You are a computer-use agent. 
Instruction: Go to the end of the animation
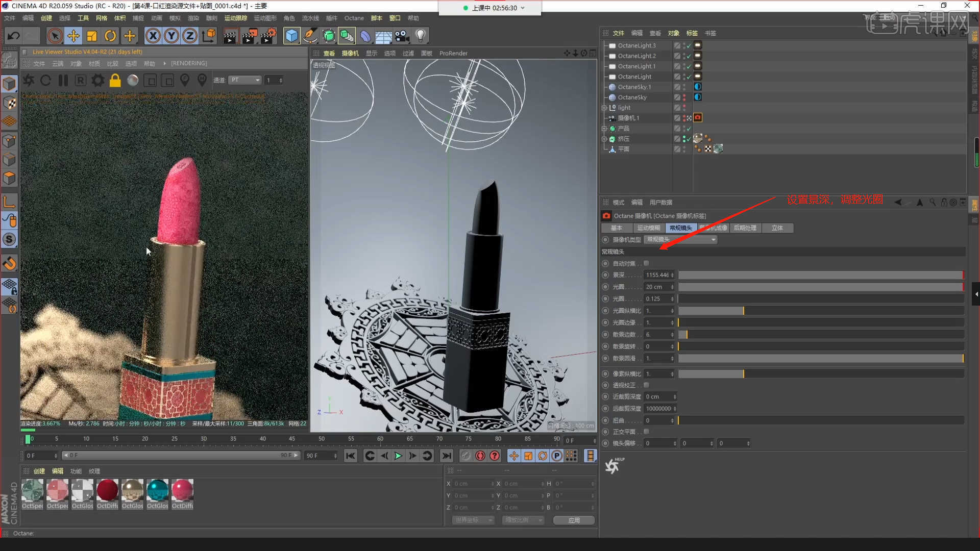447,456
